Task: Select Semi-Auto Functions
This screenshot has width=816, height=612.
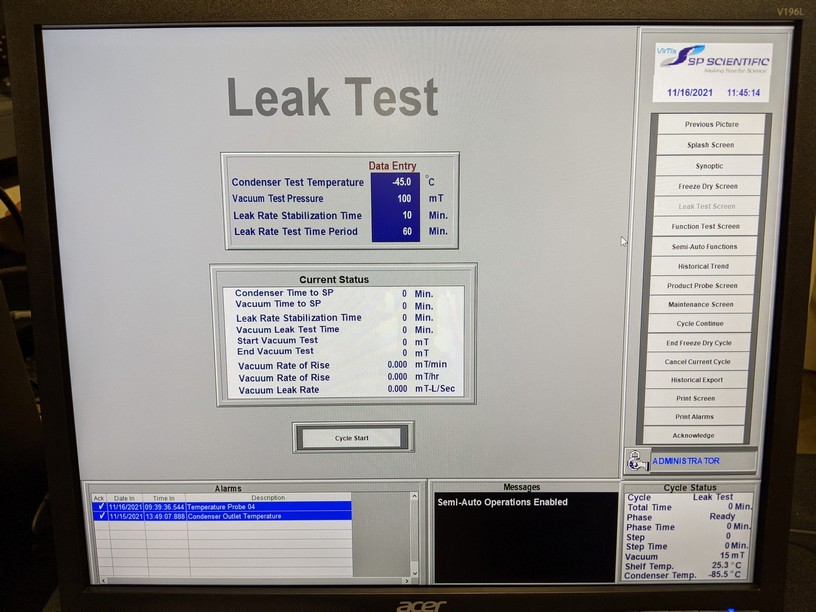Action: (705, 246)
